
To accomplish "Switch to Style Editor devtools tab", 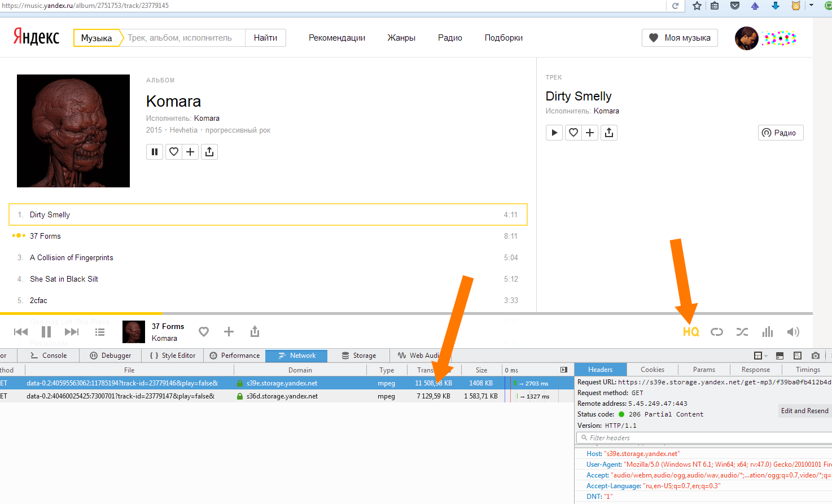I will pyautogui.click(x=173, y=356).
